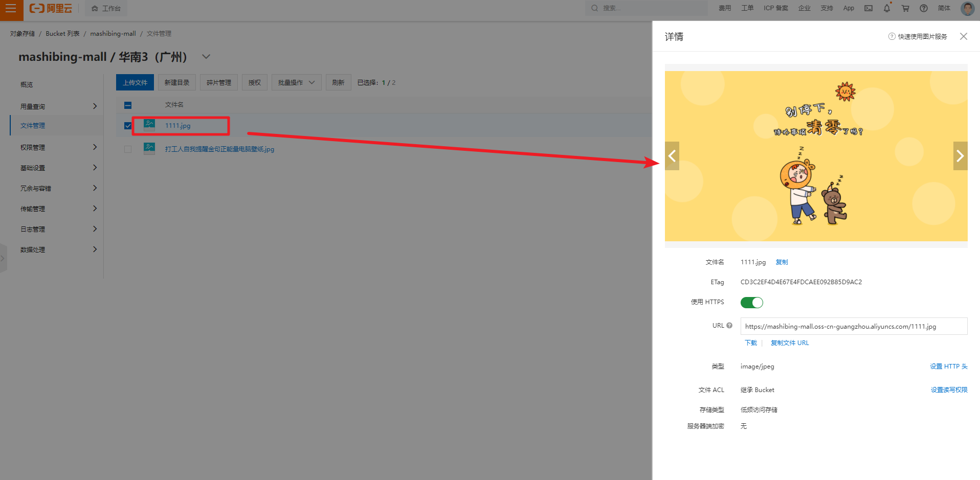Open 概览 in sidebar
Image resolution: width=980 pixels, height=480 pixels.
pos(27,85)
